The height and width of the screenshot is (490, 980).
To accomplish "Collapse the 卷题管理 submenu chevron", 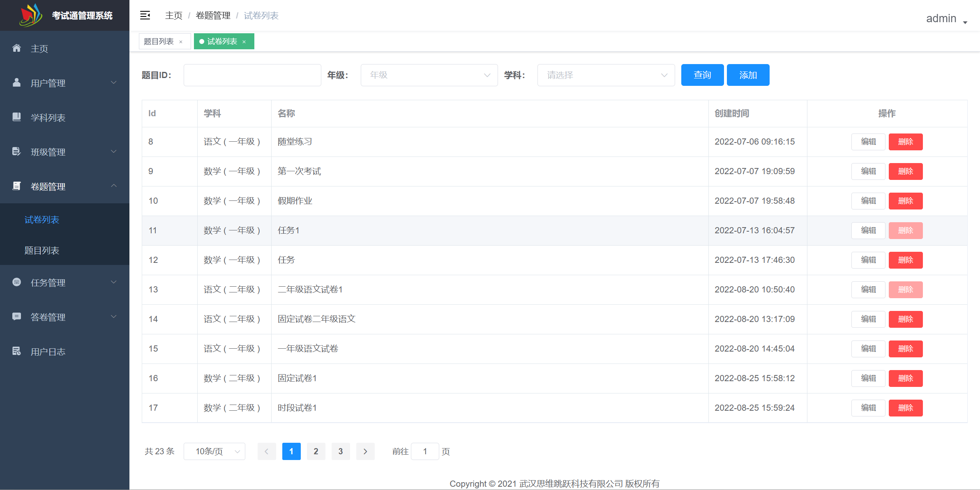I will (x=114, y=186).
